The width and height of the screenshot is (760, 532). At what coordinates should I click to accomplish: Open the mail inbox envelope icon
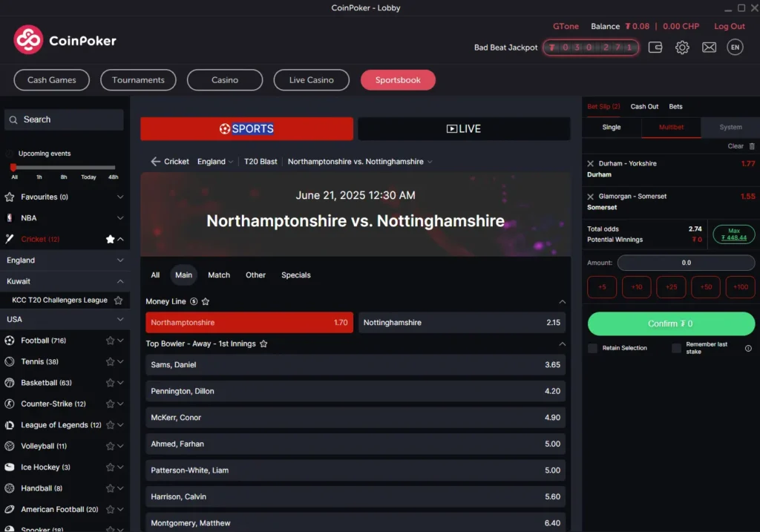[709, 47]
